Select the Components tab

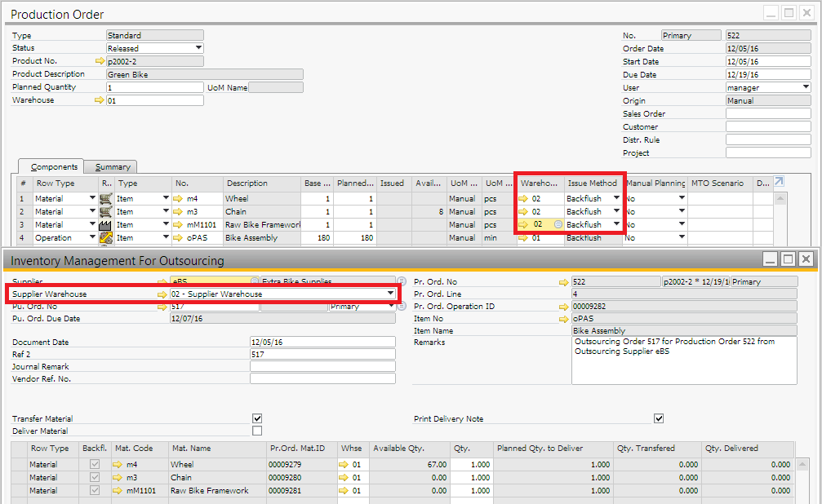54,167
